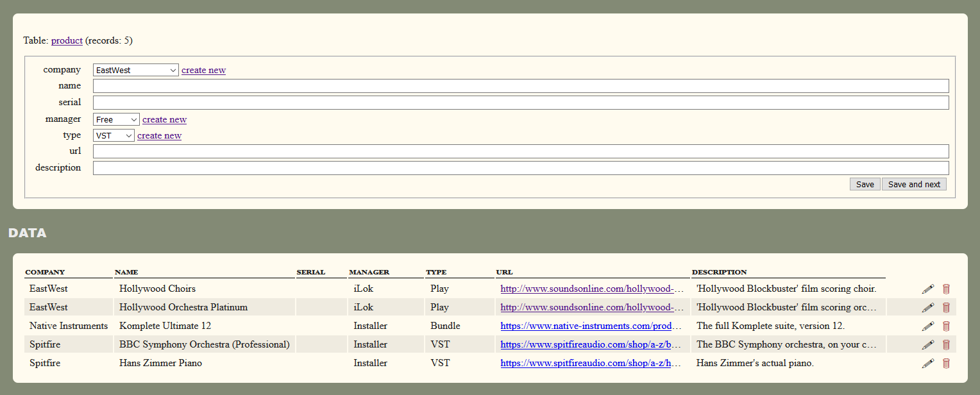
Task: Delete the Hollywood Choirs record
Action: (946, 289)
